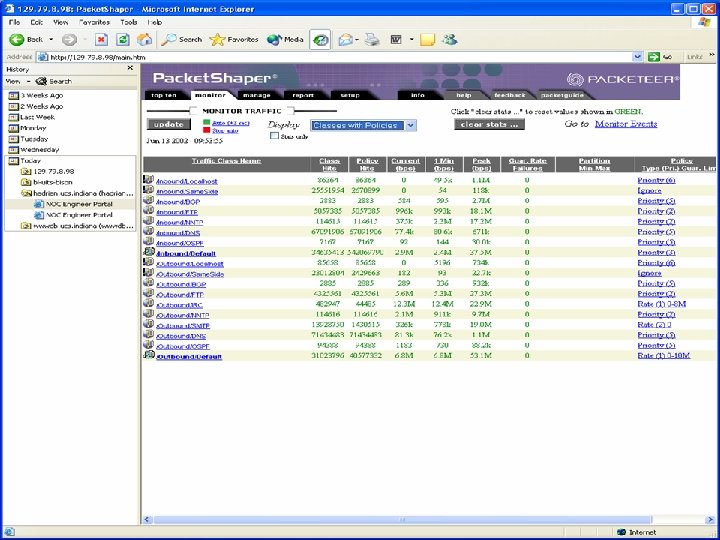Click the scroll right arrow

711,519
